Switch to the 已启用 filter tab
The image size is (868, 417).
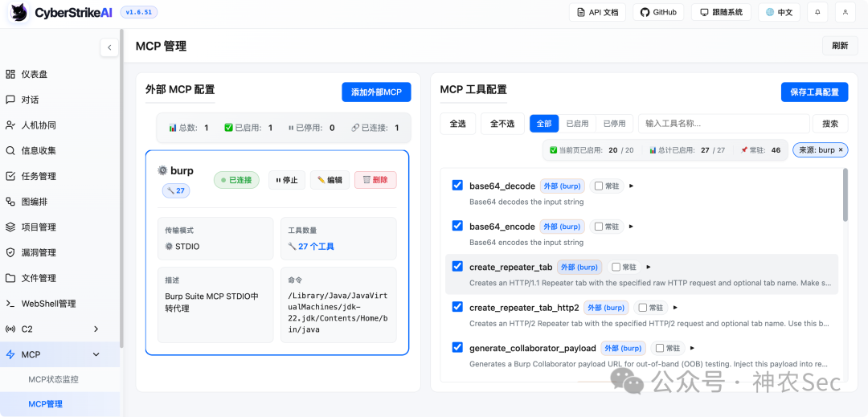click(x=577, y=124)
